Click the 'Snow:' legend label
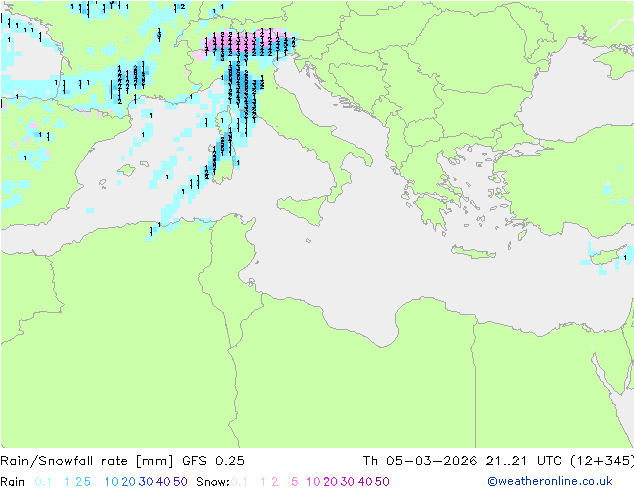Image resolution: width=634 pixels, height=490 pixels. point(213,482)
